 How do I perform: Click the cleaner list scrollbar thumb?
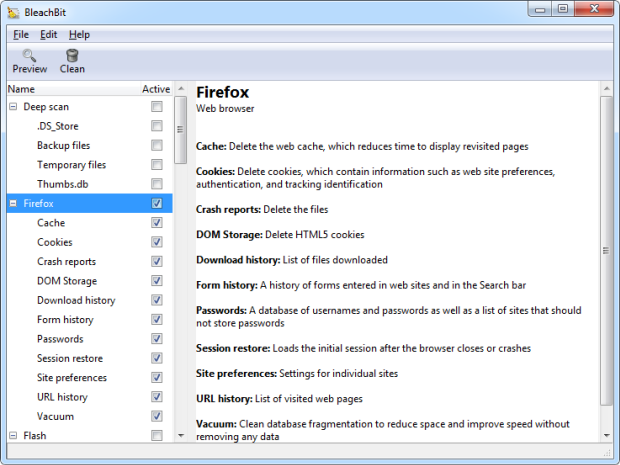coord(180,130)
